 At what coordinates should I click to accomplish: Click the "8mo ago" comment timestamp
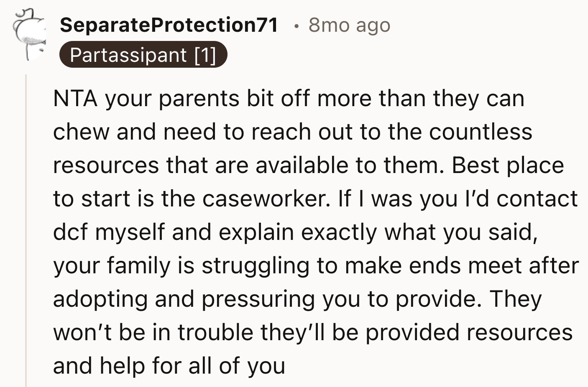tap(349, 25)
